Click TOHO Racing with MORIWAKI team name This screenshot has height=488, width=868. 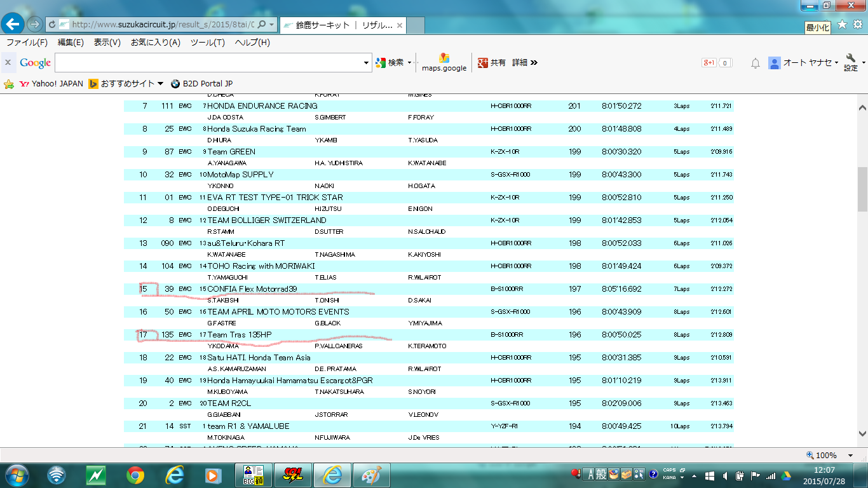pyautogui.click(x=261, y=266)
